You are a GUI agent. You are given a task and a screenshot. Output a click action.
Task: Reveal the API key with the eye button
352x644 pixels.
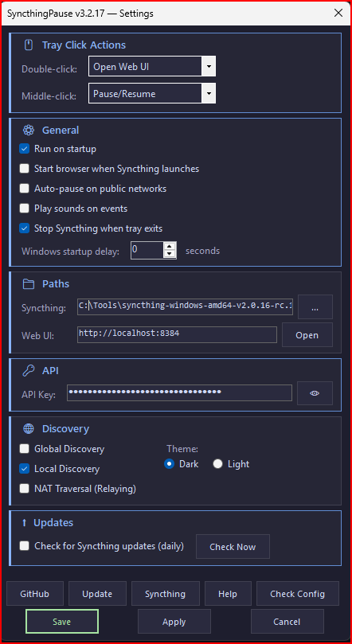click(x=315, y=393)
